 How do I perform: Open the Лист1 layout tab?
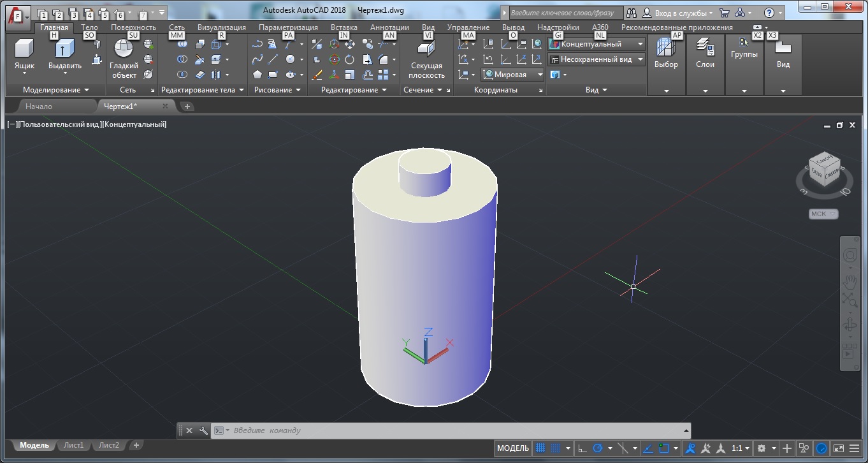pos(73,445)
